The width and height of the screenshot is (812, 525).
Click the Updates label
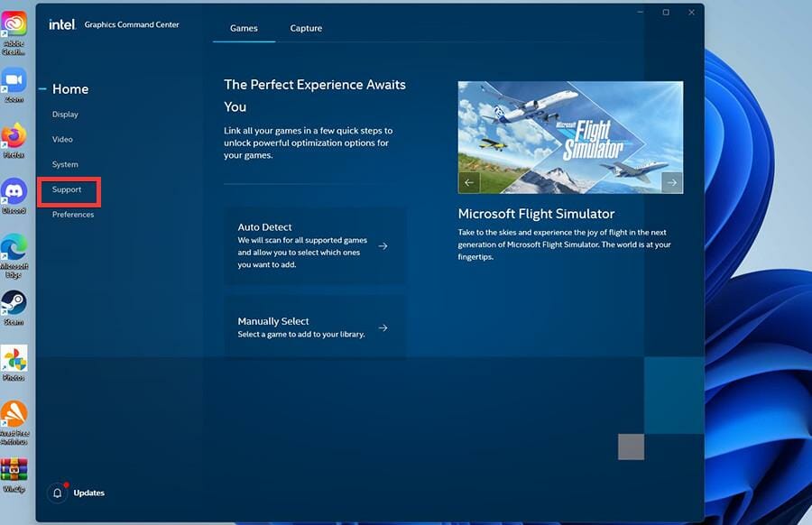(x=89, y=493)
